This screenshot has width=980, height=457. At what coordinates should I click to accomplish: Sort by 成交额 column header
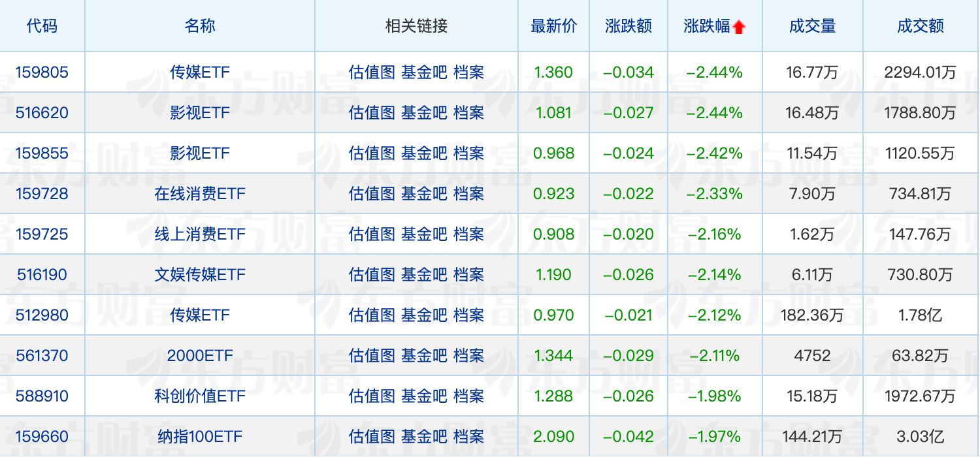coord(920,26)
